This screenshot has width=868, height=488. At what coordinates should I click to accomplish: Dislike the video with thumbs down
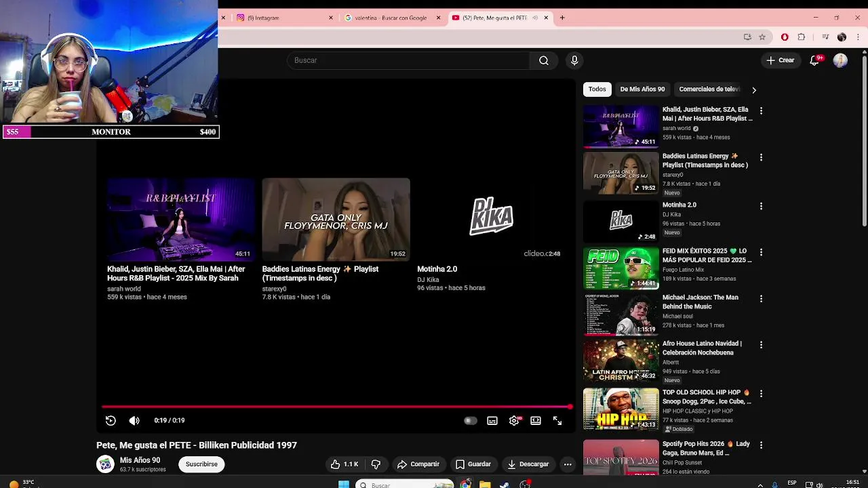[x=376, y=464]
